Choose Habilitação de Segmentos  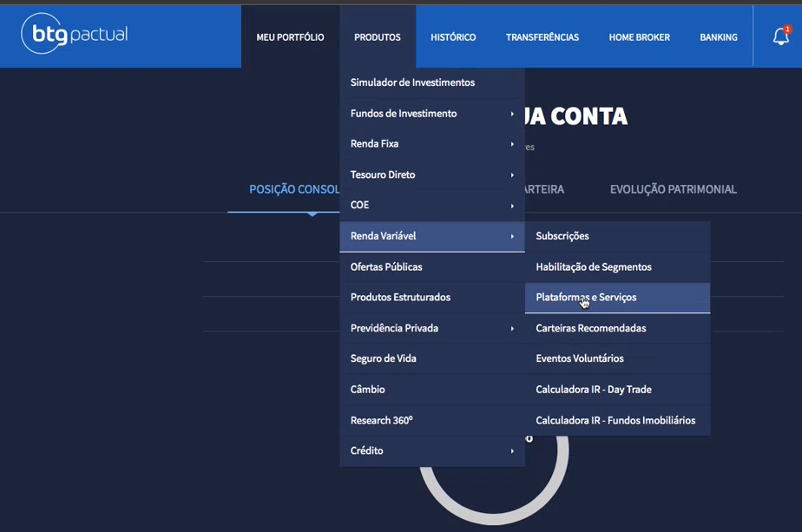[x=617, y=267]
